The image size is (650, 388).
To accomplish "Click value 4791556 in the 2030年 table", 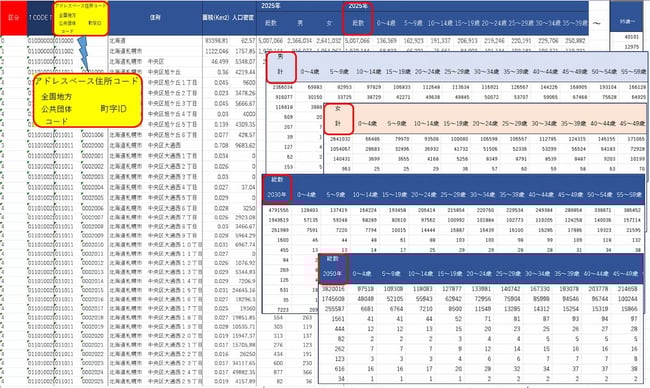I will [278, 210].
